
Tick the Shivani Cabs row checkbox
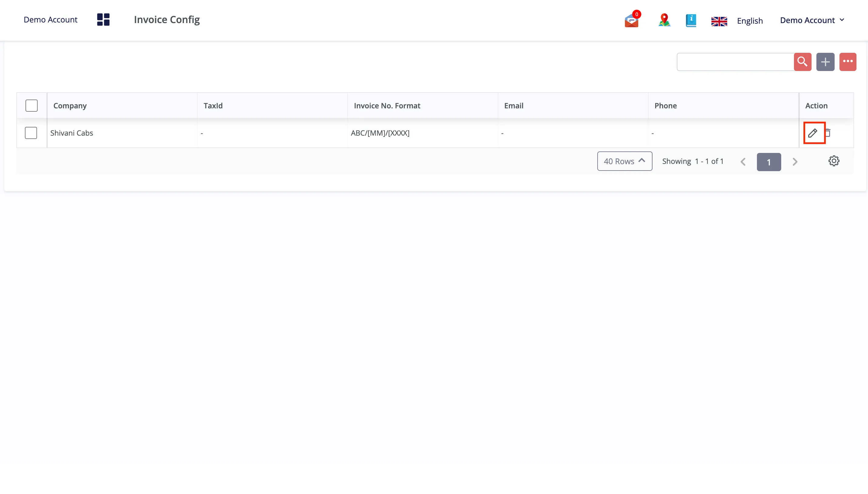pyautogui.click(x=31, y=133)
